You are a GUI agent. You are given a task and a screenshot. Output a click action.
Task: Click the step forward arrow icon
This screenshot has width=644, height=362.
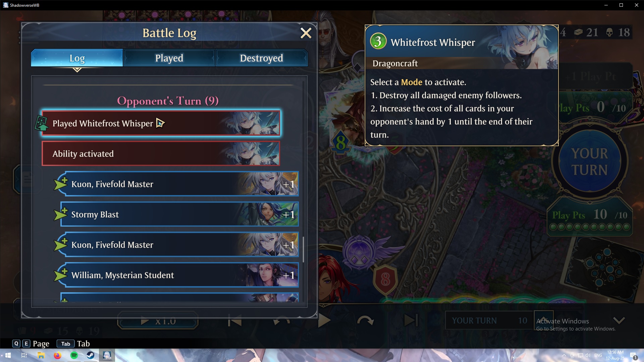click(365, 321)
